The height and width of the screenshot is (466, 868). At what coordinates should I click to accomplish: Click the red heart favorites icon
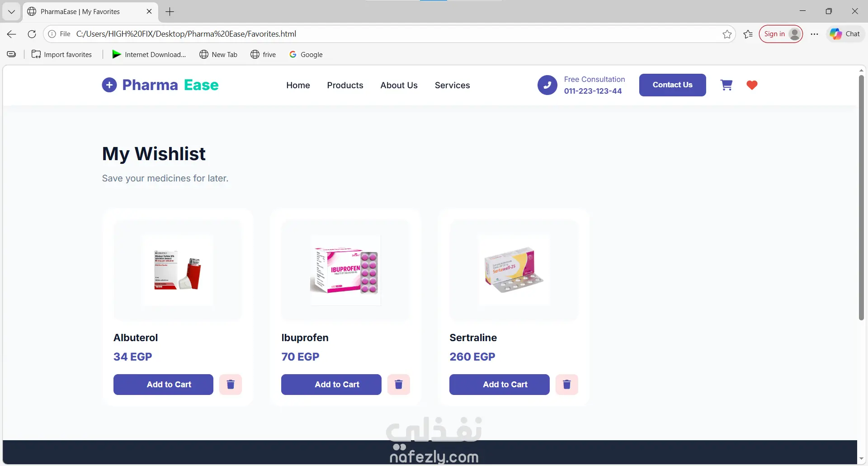(x=752, y=85)
